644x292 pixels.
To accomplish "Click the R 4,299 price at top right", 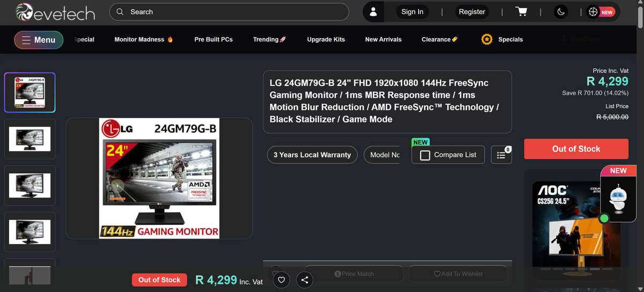I will coord(608,82).
